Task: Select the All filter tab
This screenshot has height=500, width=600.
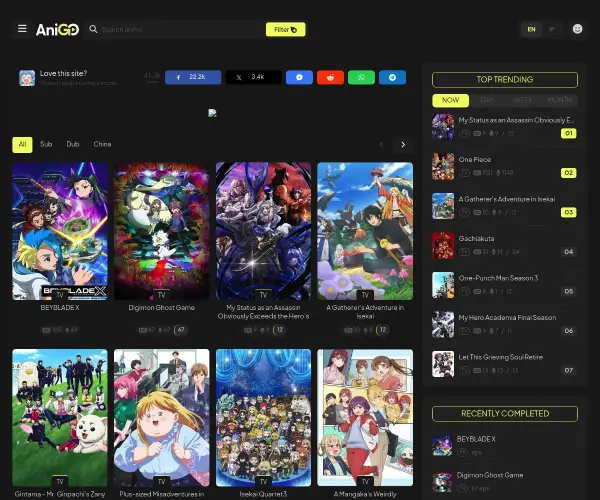Action: click(x=22, y=145)
